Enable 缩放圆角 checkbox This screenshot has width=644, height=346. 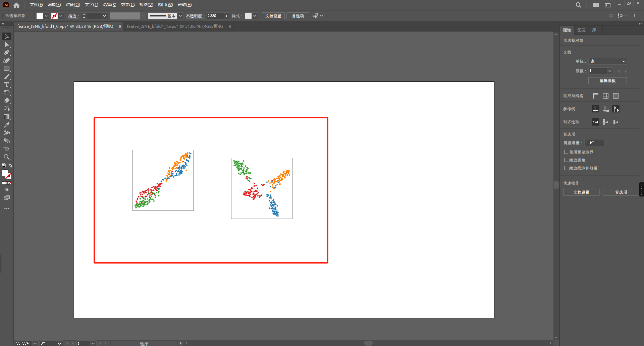click(566, 160)
